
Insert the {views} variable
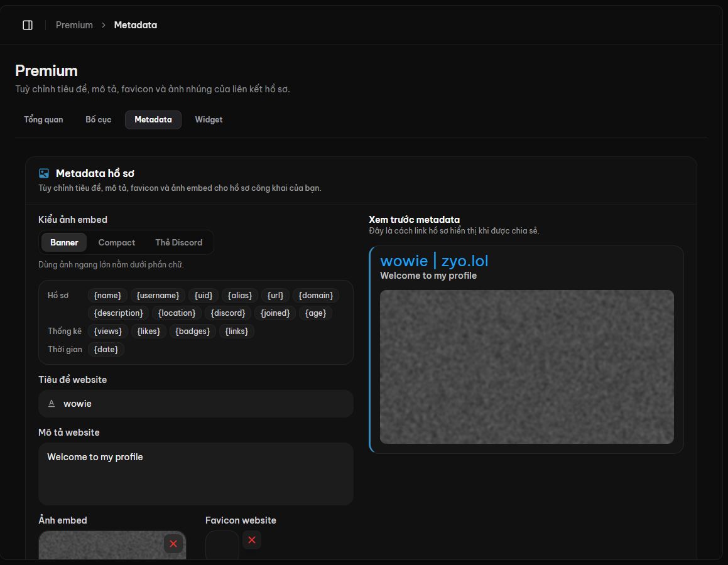point(107,331)
